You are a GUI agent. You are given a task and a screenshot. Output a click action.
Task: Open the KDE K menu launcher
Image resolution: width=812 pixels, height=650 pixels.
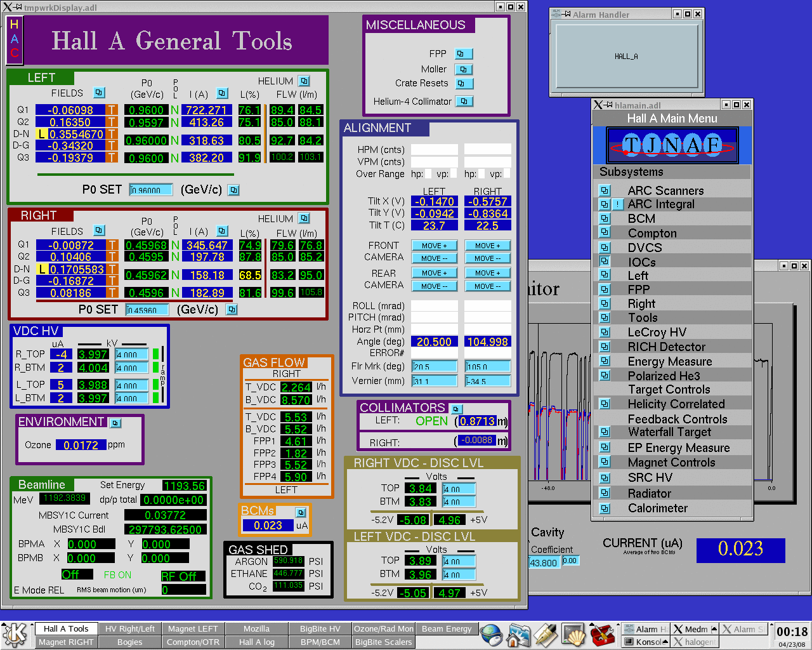15,635
